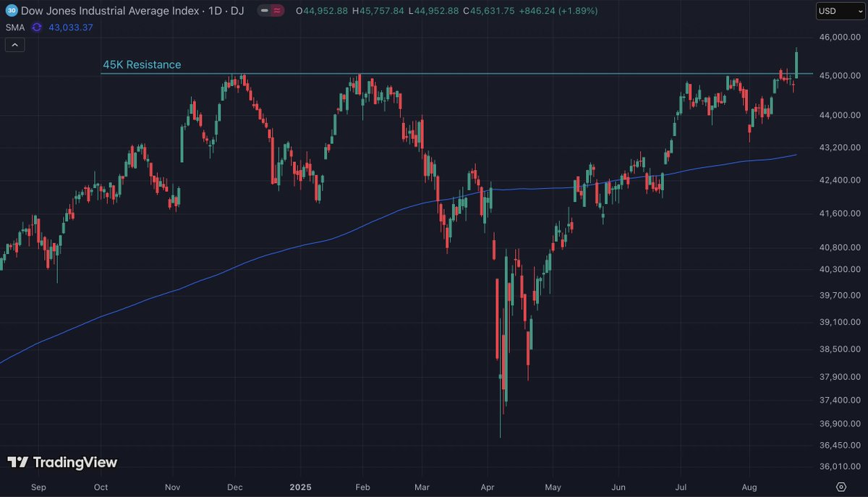Viewport: 868px width, 497px height.
Task: Click the May time axis label
Action: click(553, 487)
